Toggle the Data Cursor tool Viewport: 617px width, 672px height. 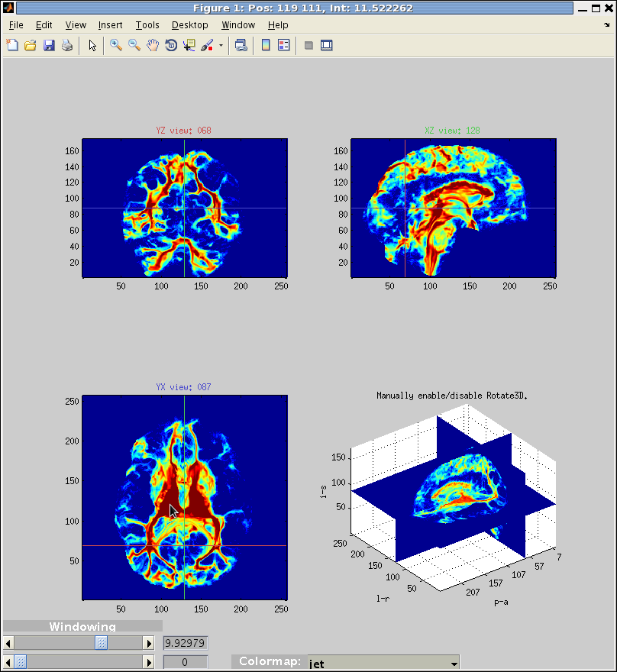pos(189,45)
